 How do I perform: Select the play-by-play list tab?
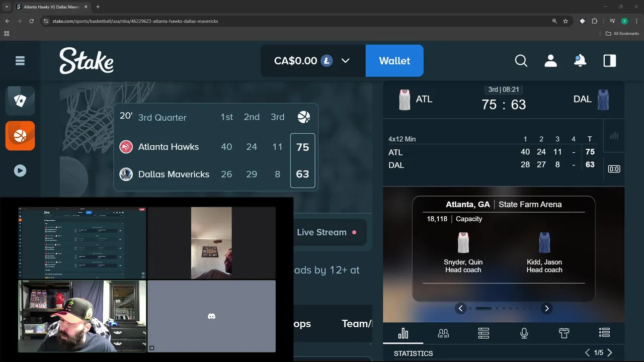click(x=604, y=333)
